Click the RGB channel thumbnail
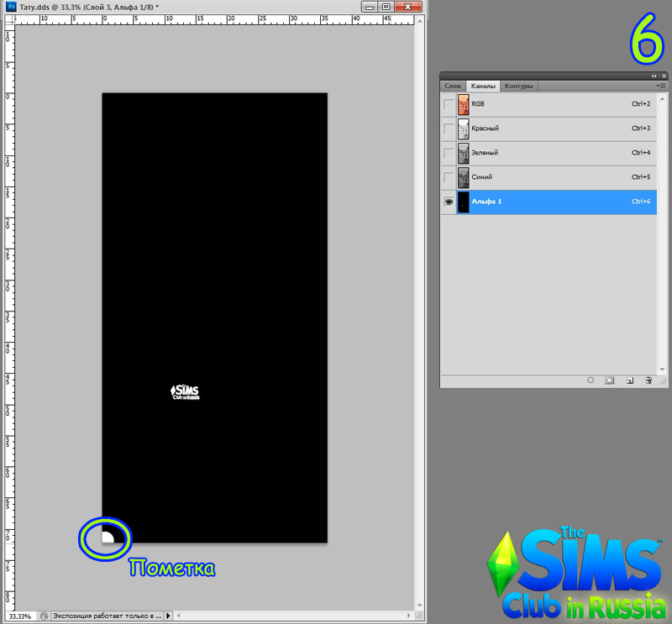The width and height of the screenshot is (672, 624). click(463, 104)
